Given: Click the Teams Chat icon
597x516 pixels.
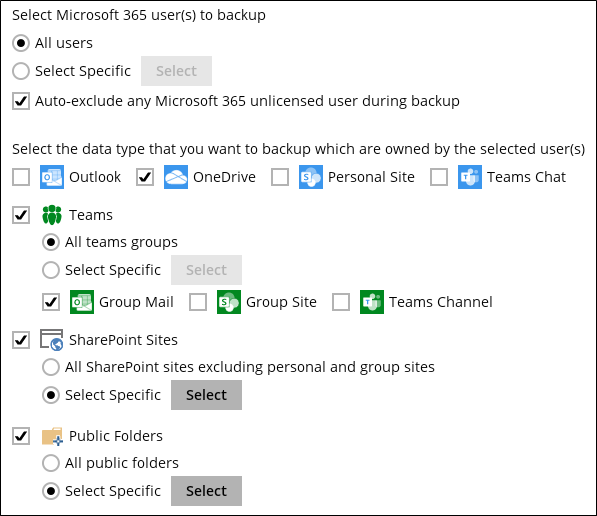Looking at the screenshot, I should [470, 177].
